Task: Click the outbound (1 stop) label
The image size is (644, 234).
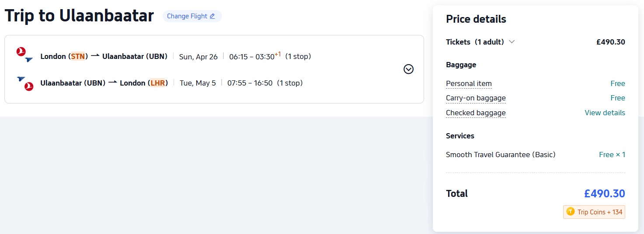Action: pos(298,56)
